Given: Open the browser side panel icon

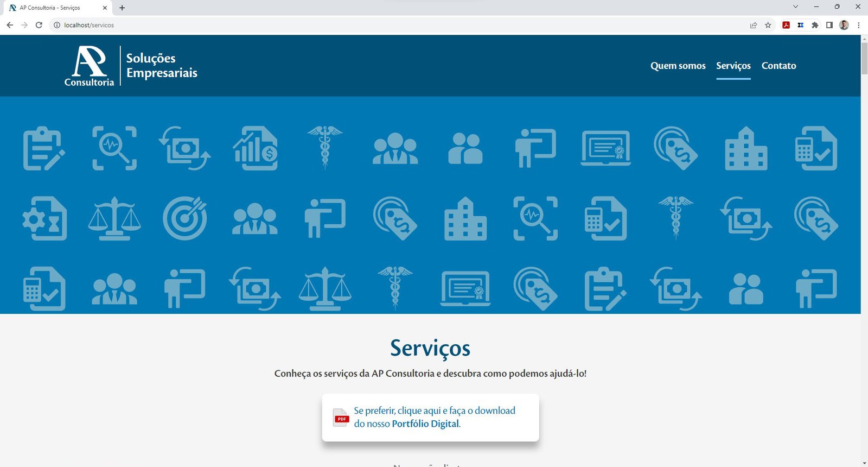Looking at the screenshot, I should [x=829, y=25].
